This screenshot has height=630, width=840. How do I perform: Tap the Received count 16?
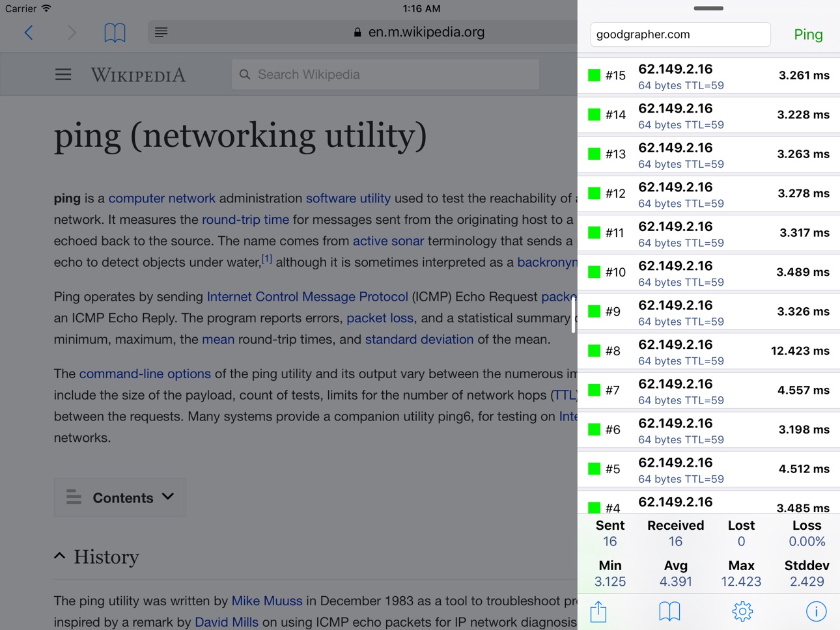[x=676, y=541]
